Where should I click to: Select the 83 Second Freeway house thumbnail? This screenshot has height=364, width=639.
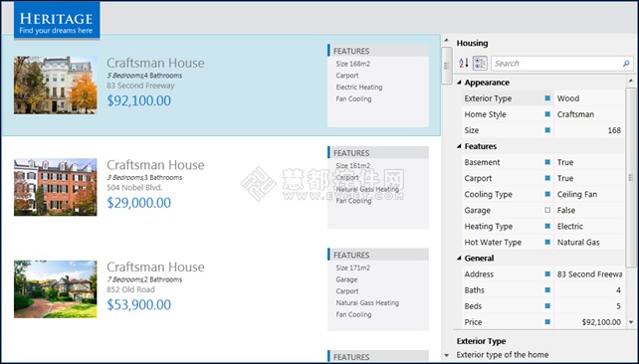coord(56,86)
